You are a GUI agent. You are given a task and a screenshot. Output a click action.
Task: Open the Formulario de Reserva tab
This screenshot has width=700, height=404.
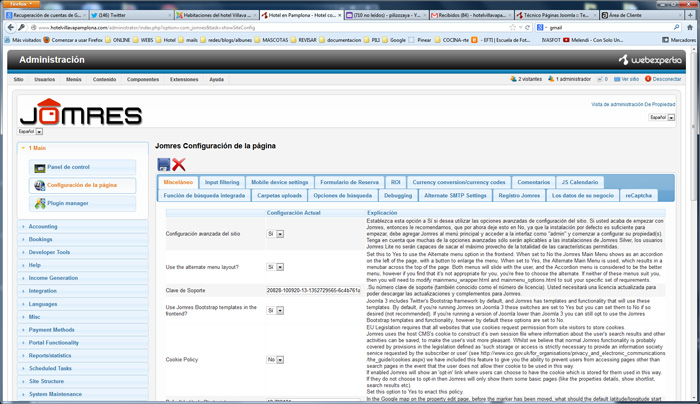pyautogui.click(x=349, y=182)
